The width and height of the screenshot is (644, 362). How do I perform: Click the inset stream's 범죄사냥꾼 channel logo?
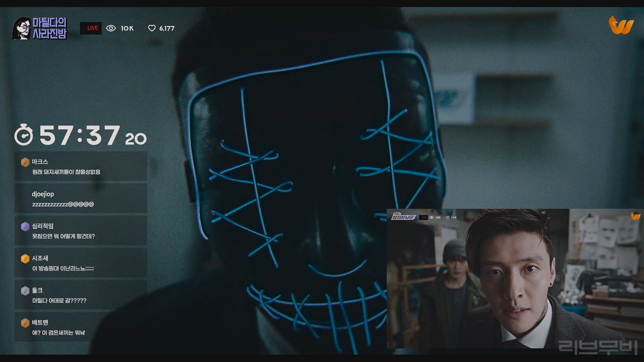(x=404, y=217)
